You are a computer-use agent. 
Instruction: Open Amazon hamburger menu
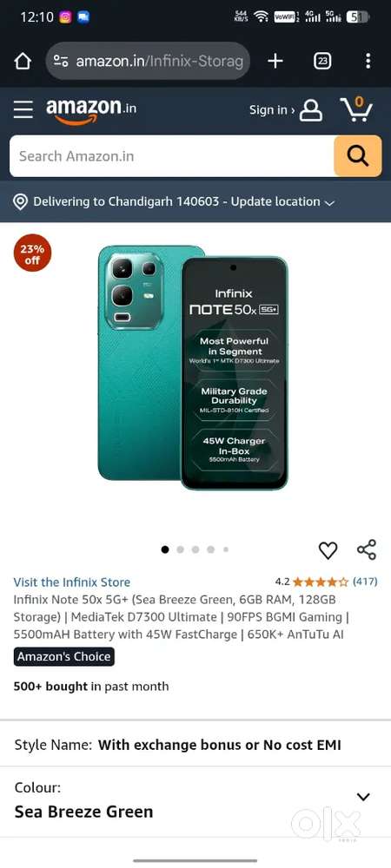(x=23, y=109)
